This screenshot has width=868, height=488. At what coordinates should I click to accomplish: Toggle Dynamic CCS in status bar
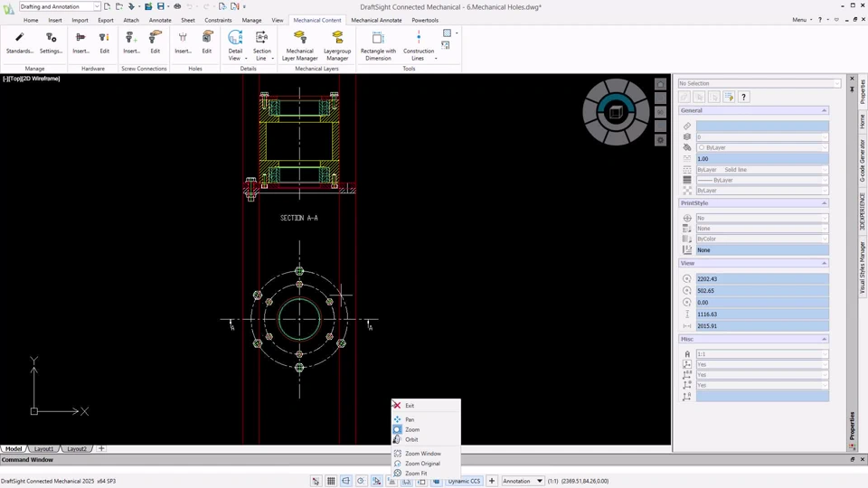(464, 481)
